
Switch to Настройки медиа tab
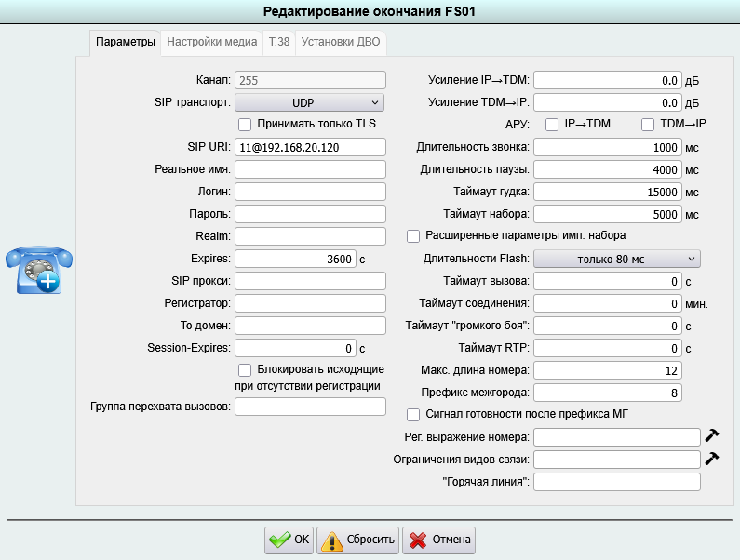pos(212,42)
